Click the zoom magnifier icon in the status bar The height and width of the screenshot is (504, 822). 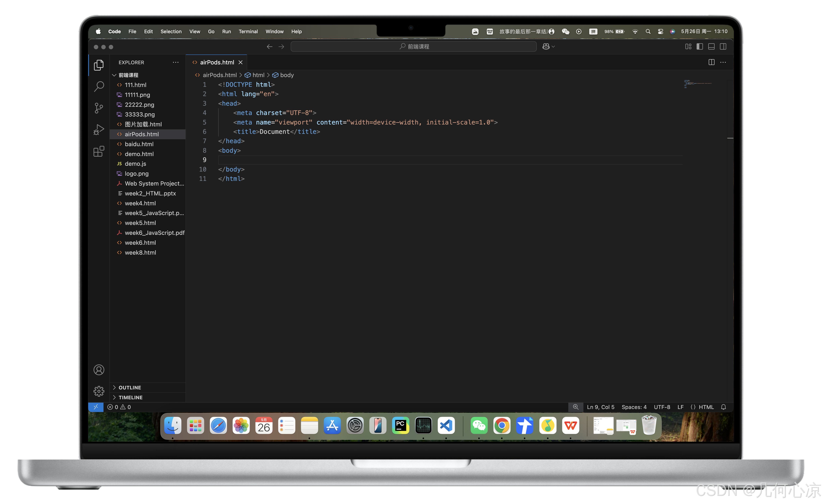pos(575,407)
